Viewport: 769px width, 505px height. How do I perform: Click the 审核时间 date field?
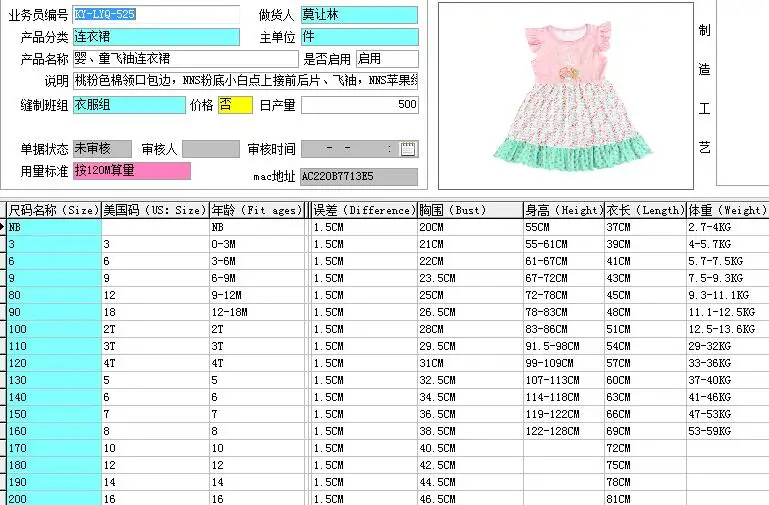(x=359, y=149)
